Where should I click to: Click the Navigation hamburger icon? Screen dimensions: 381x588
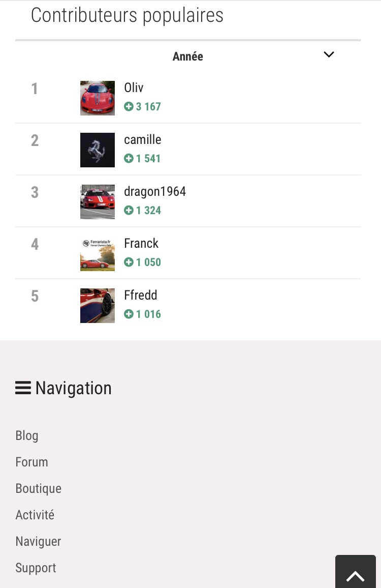tap(23, 388)
